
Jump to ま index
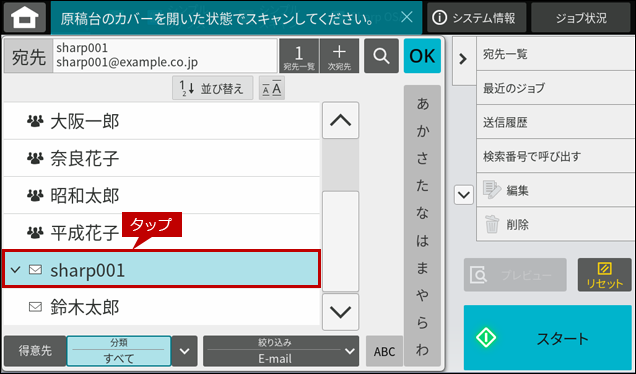(422, 268)
